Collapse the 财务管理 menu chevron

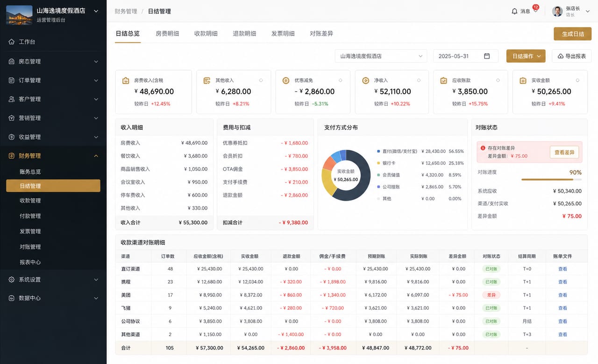click(96, 156)
